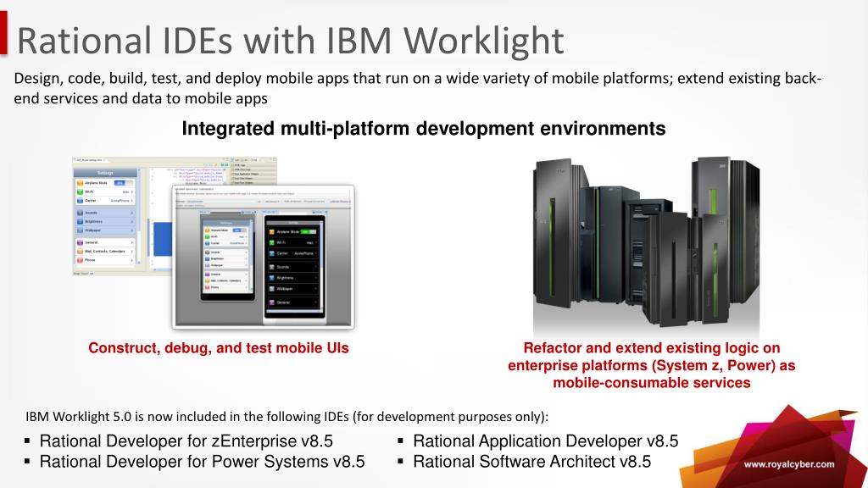Open the mobile simulator window screenshot
Viewport: 868px width, 488px height.
(263, 257)
